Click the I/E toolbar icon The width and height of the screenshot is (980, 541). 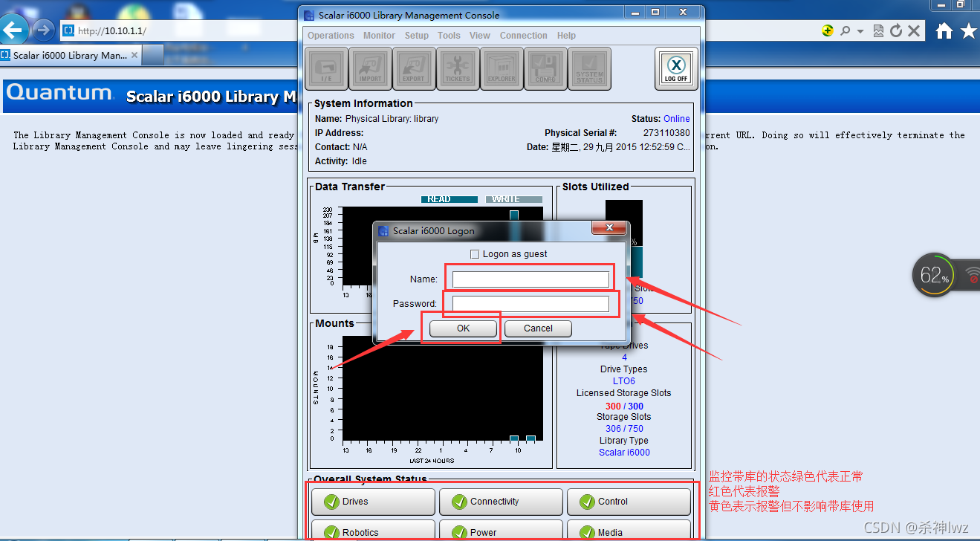pyautogui.click(x=326, y=69)
